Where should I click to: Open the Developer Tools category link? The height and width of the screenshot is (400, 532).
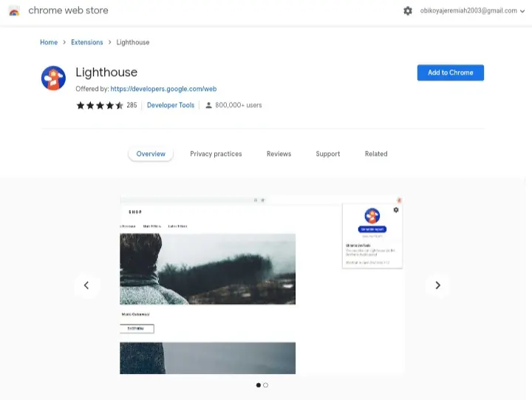pyautogui.click(x=171, y=105)
